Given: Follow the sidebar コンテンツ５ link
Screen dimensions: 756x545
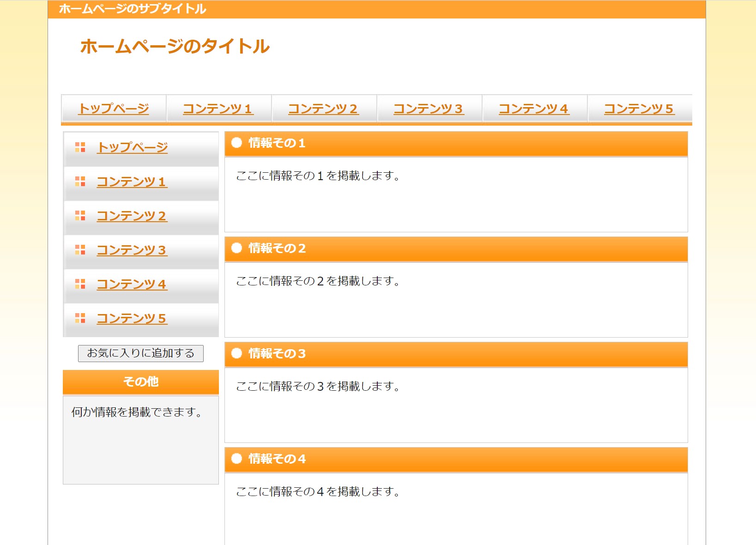Looking at the screenshot, I should coord(132,318).
